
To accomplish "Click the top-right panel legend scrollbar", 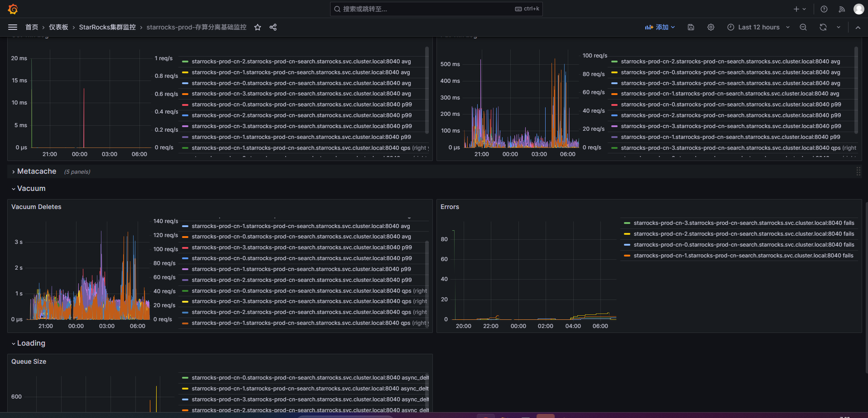I will 856,90.
